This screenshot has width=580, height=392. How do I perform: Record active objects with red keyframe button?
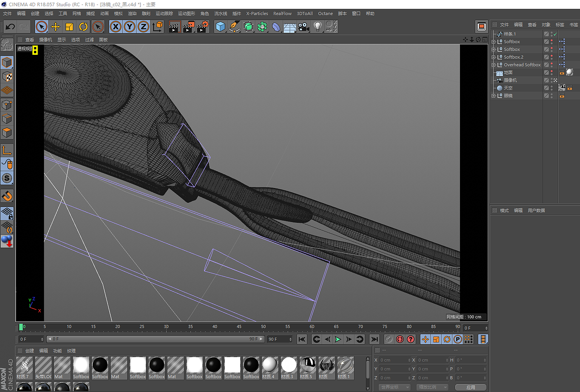400,339
